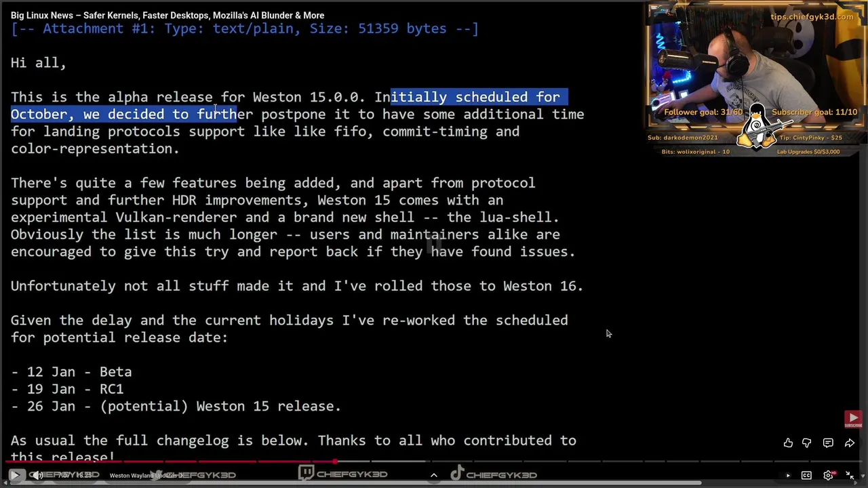The width and height of the screenshot is (868, 488).
Task: Click the tips.chiefgyk3d.com overlay link
Action: (812, 16)
